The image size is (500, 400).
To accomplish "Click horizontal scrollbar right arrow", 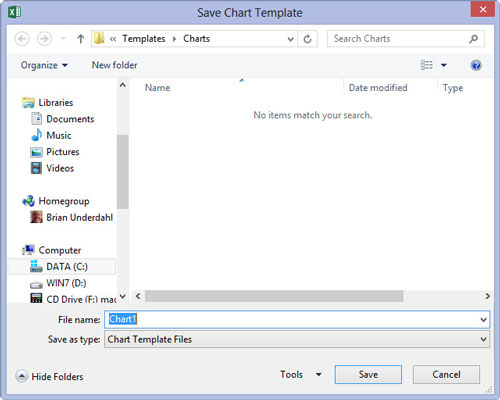I will point(488,296).
